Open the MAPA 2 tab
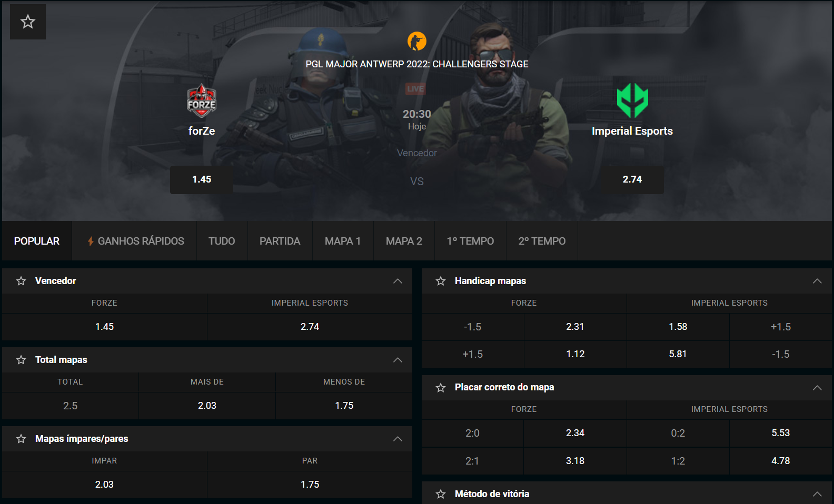This screenshot has width=834, height=504. 404,241
